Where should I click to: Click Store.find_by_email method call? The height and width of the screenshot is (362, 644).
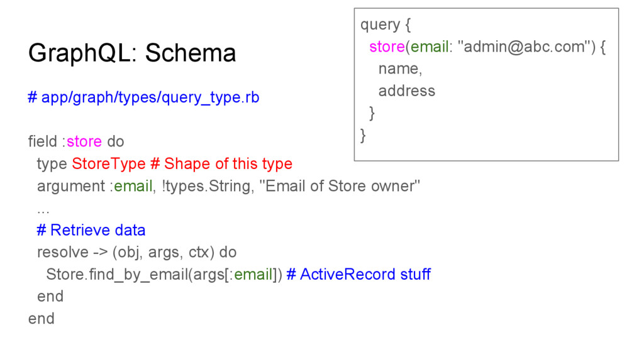pos(117,275)
